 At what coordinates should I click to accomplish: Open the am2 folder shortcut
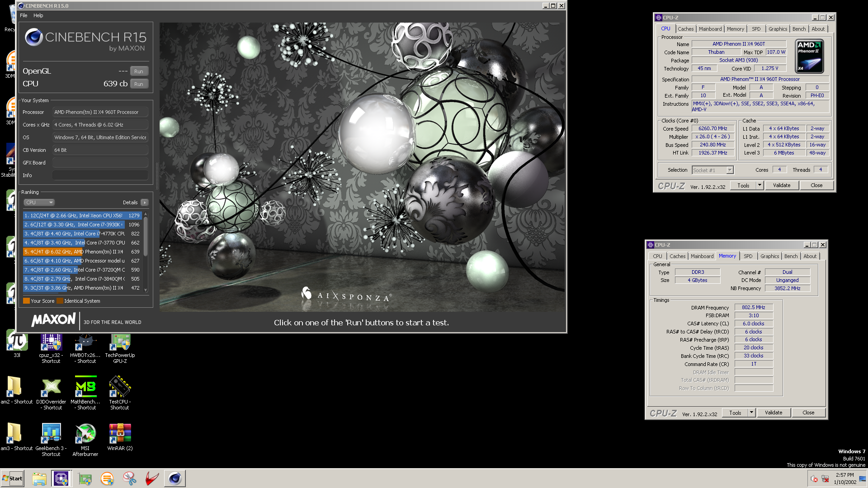tap(15, 391)
